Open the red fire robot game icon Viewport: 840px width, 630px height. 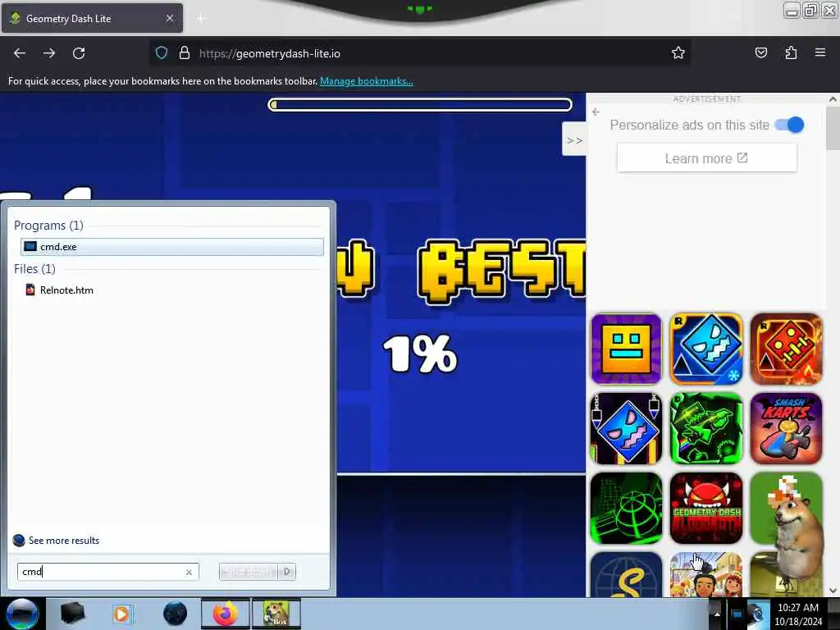tap(786, 349)
